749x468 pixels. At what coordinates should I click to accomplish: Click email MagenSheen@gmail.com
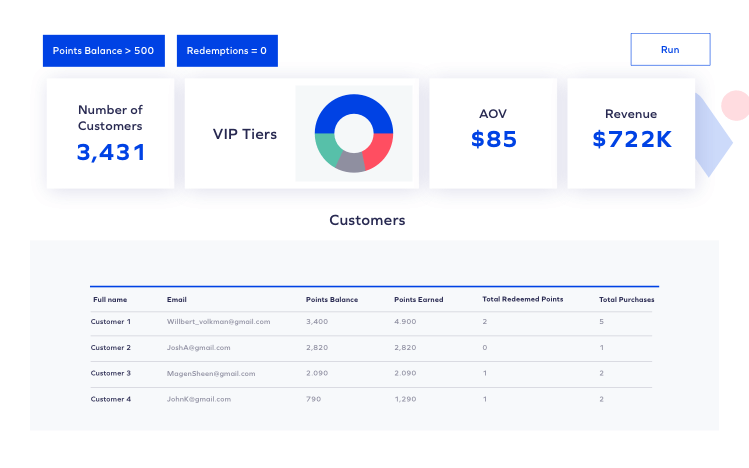point(211,374)
